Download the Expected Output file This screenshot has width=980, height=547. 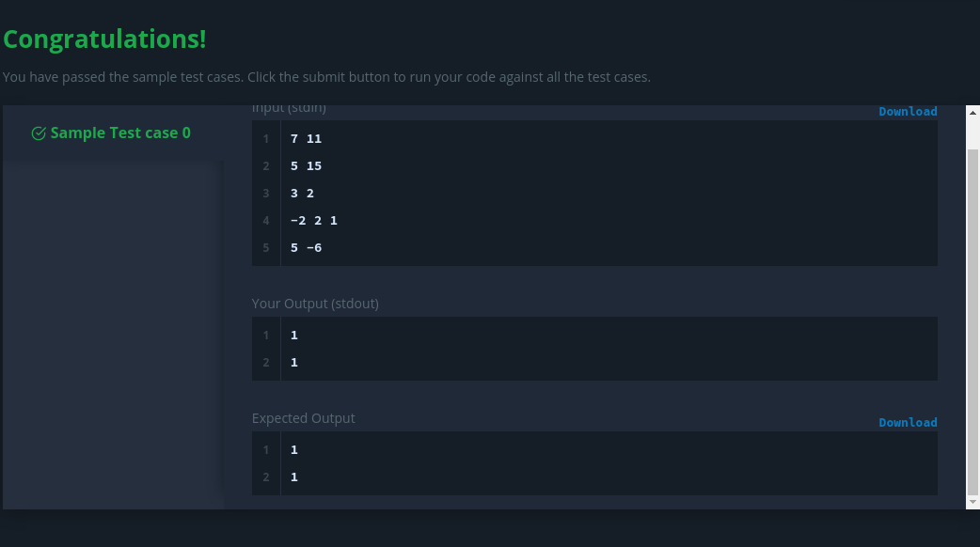(908, 422)
